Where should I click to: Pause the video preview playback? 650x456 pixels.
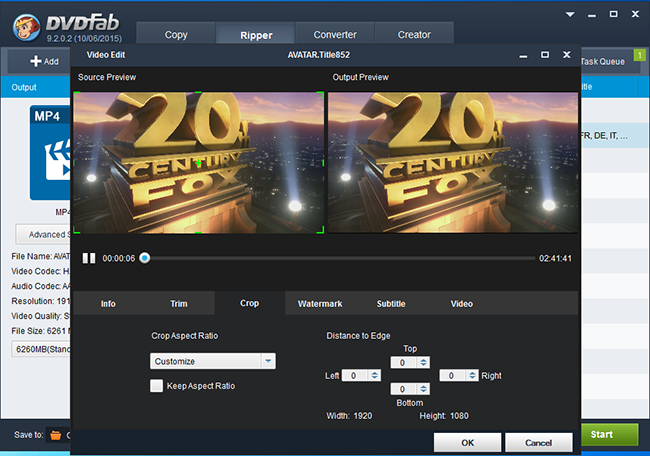tap(89, 258)
